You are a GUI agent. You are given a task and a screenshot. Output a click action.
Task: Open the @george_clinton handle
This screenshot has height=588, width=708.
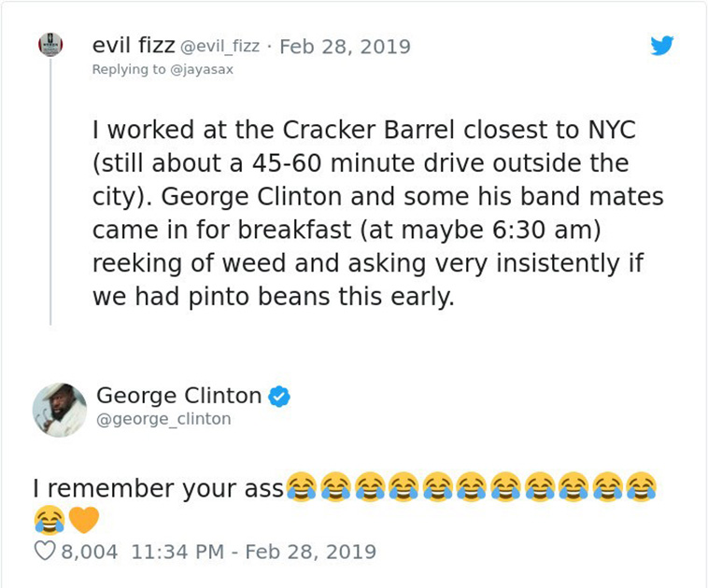[x=163, y=419]
